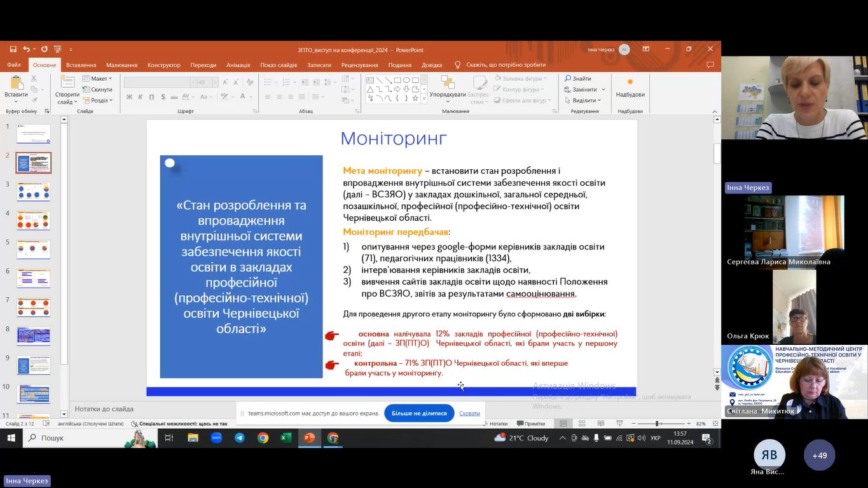Screen dimensions: 868x488
Task: Click the Більше не ділитися button
Action: 418,413
